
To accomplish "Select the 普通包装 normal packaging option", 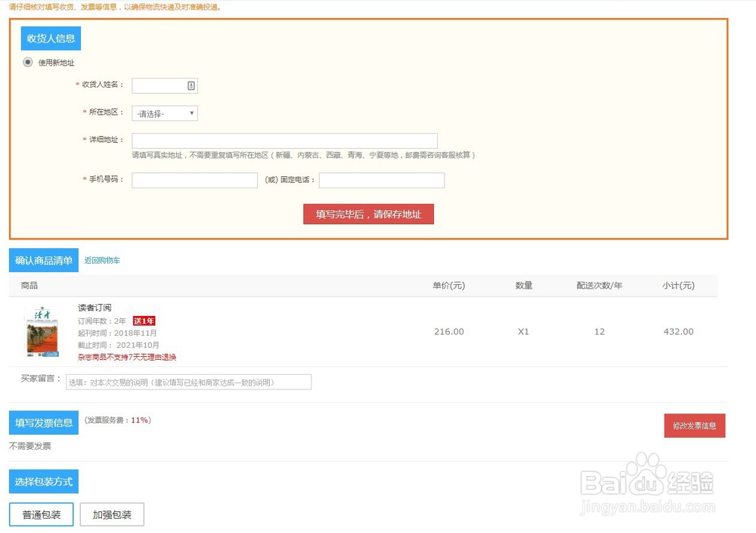I will (x=40, y=513).
